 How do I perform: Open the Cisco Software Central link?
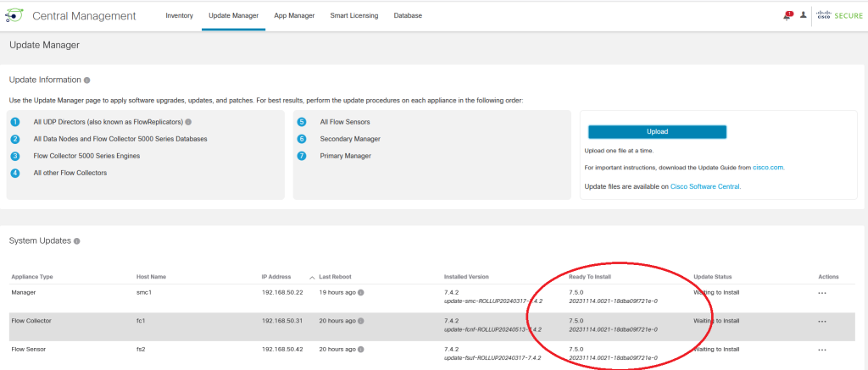704,187
